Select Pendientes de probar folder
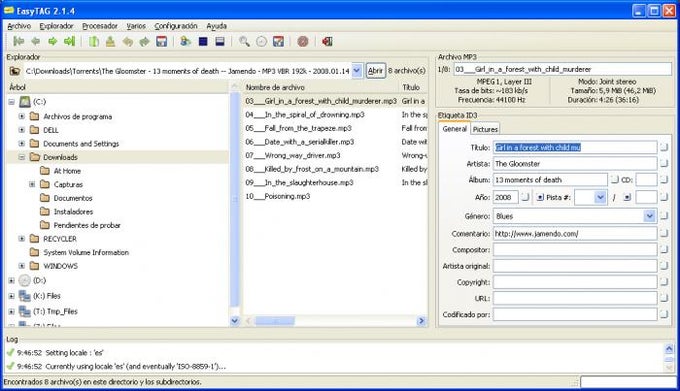This screenshot has height=391, width=680. pos(87,225)
